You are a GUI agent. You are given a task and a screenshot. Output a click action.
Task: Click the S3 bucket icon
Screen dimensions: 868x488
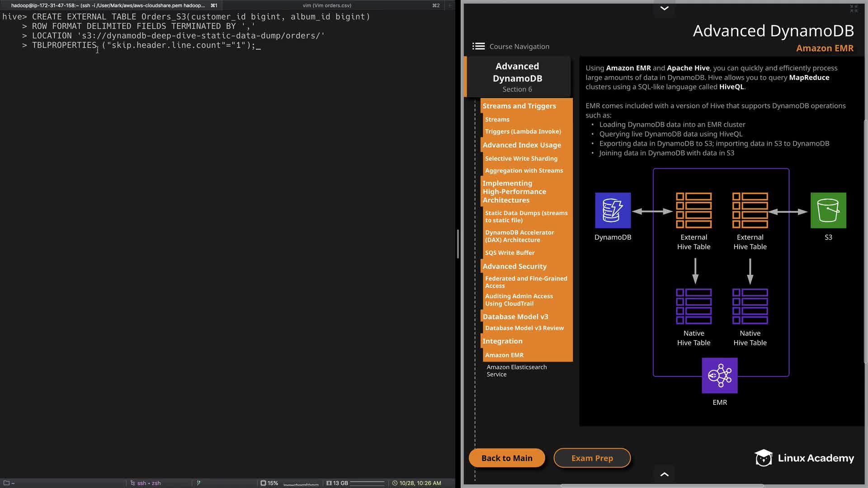pyautogui.click(x=828, y=211)
